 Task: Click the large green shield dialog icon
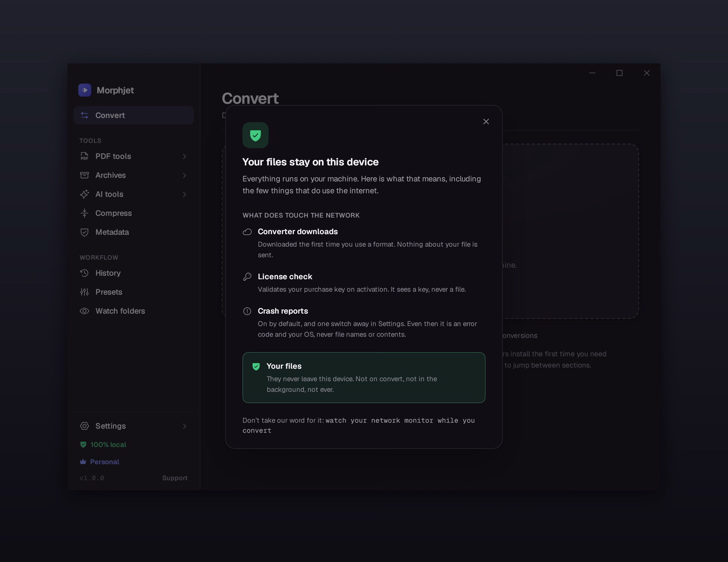tap(255, 135)
